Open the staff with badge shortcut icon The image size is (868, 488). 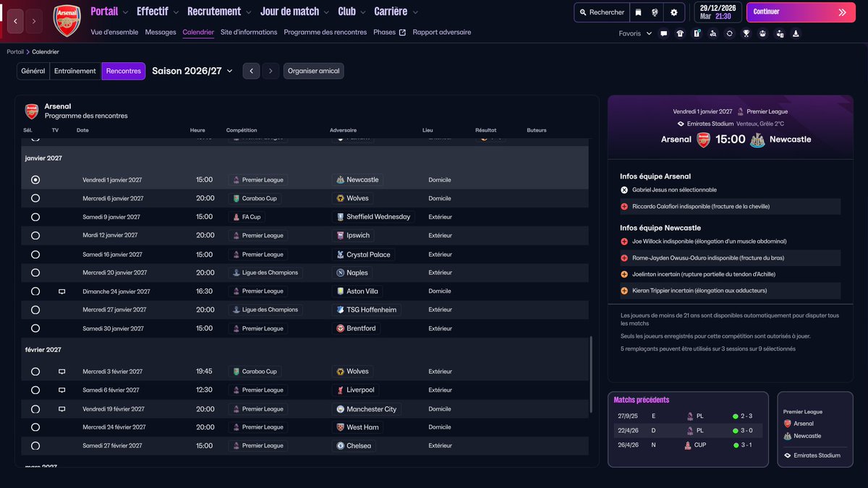point(780,33)
